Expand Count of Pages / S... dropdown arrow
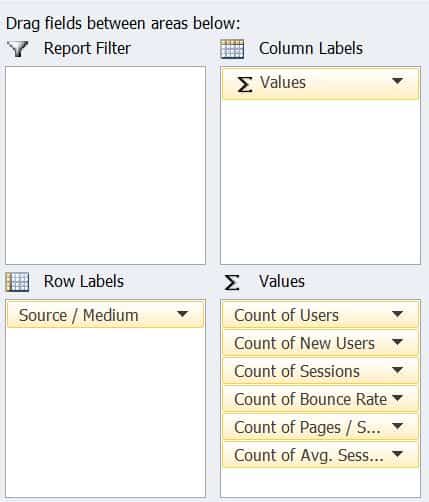The width and height of the screenshot is (429, 502). 398,426
